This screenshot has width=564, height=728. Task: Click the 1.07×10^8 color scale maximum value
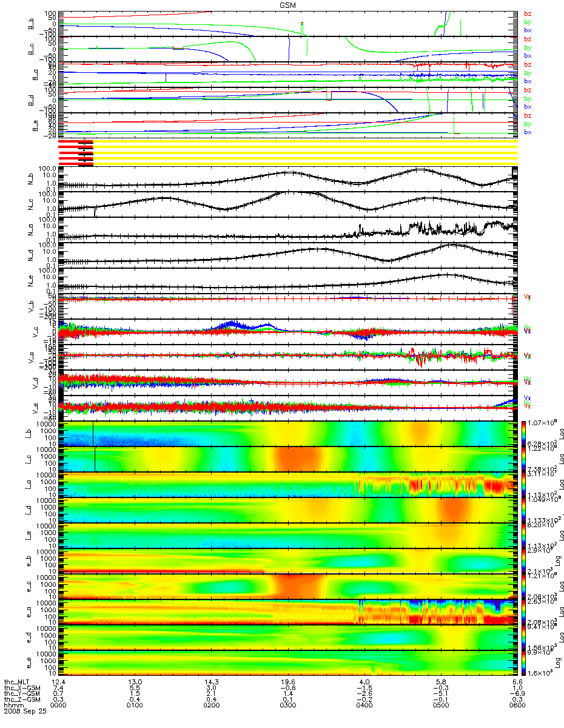click(x=542, y=422)
